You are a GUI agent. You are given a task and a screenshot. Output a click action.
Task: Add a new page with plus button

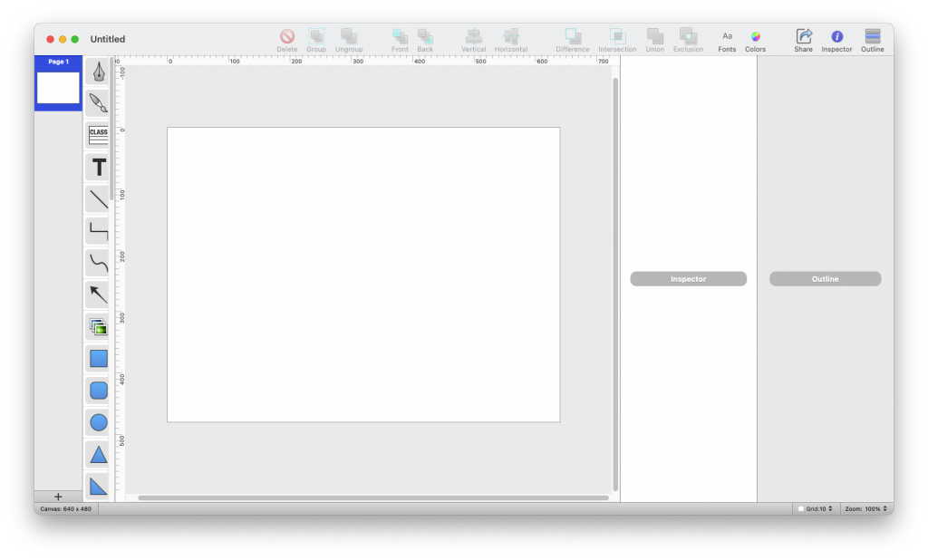coord(58,497)
